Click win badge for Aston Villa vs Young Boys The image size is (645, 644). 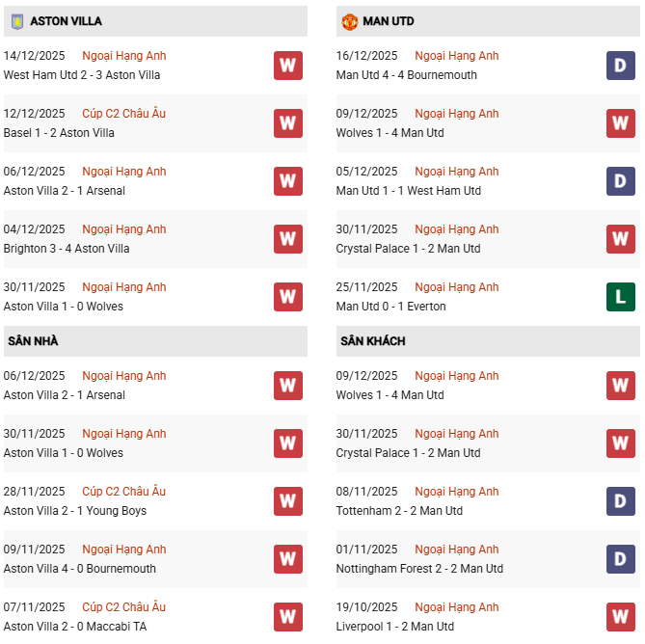click(x=287, y=501)
